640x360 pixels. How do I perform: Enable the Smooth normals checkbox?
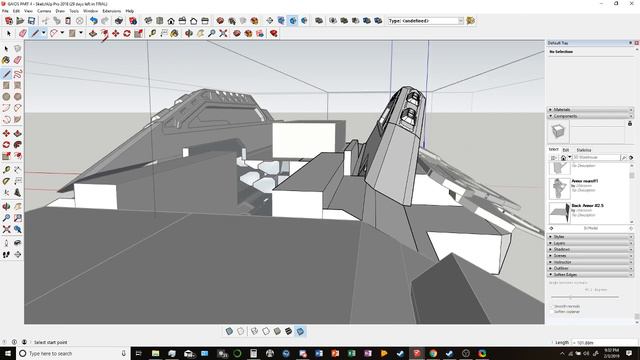pyautogui.click(x=552, y=306)
